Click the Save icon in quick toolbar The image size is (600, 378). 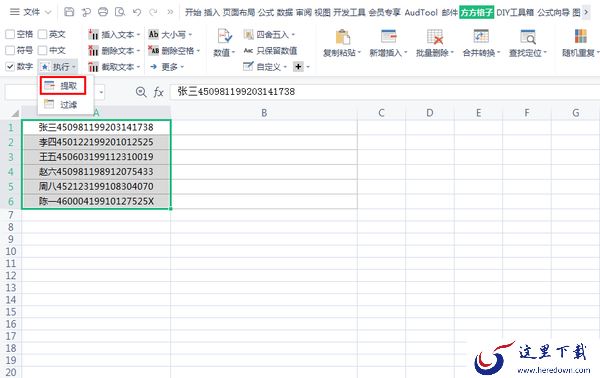tap(69, 12)
